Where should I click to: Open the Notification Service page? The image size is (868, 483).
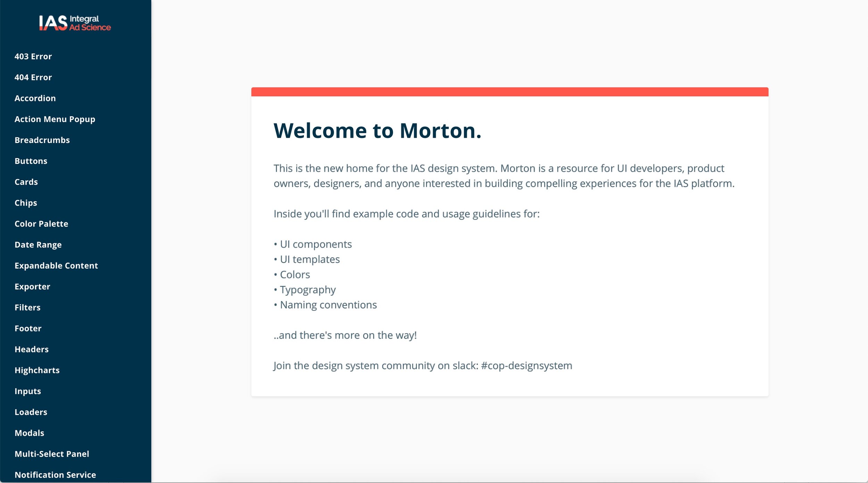[x=55, y=475]
